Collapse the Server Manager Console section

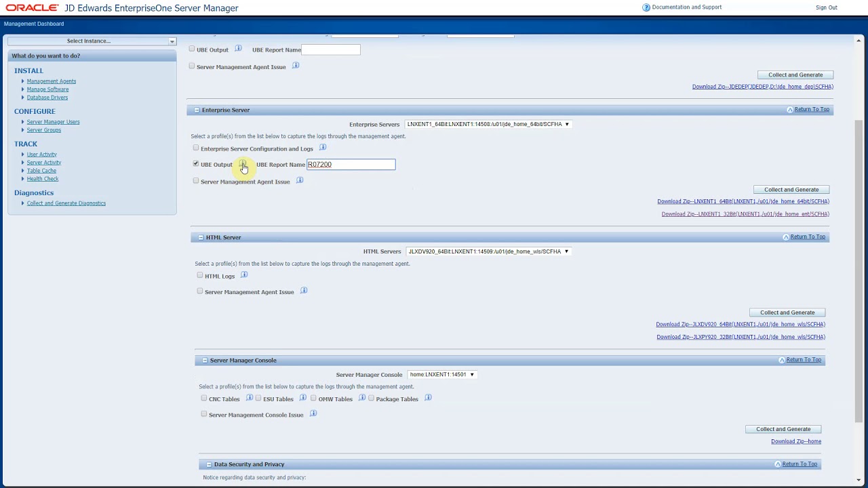coord(205,361)
